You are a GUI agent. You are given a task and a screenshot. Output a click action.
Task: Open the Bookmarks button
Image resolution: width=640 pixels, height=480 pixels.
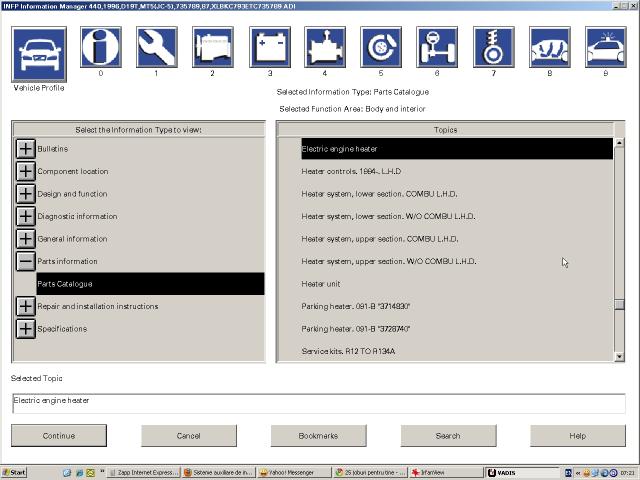(318, 436)
